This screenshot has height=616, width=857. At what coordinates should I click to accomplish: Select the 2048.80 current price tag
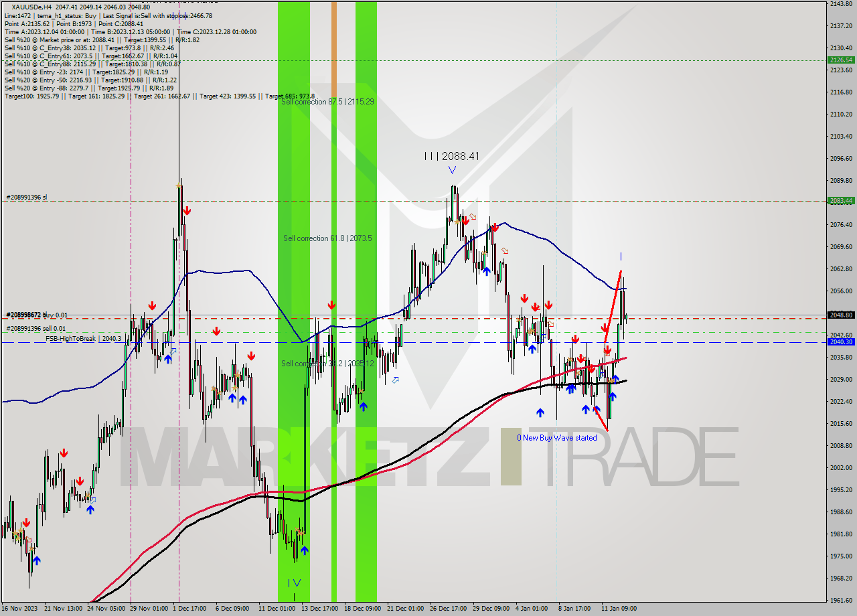pos(841,314)
